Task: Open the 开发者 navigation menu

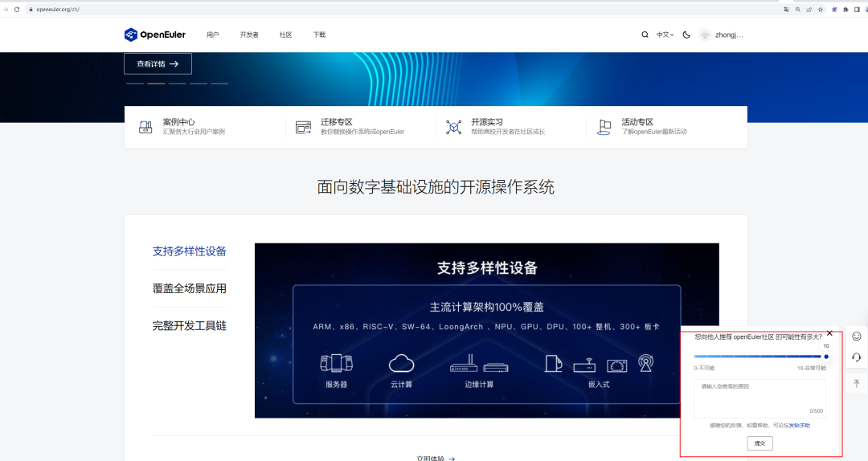Action: (x=249, y=35)
